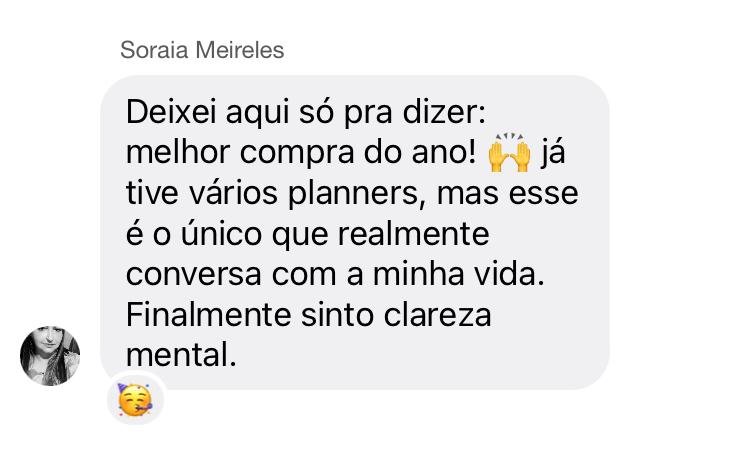Click the raised hands emoji in message

pyautogui.click(x=509, y=153)
